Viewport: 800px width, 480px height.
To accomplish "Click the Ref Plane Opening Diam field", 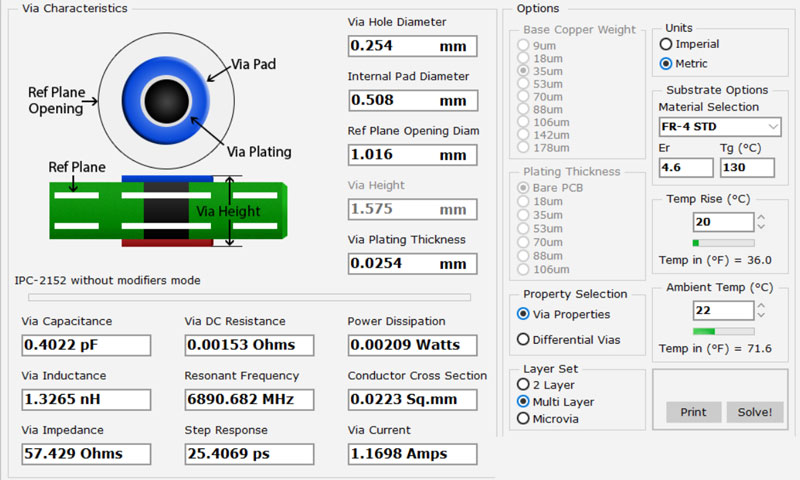I will click(412, 155).
